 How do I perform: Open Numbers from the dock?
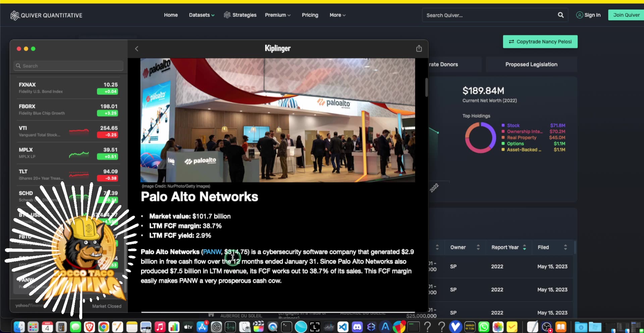pos(174,326)
